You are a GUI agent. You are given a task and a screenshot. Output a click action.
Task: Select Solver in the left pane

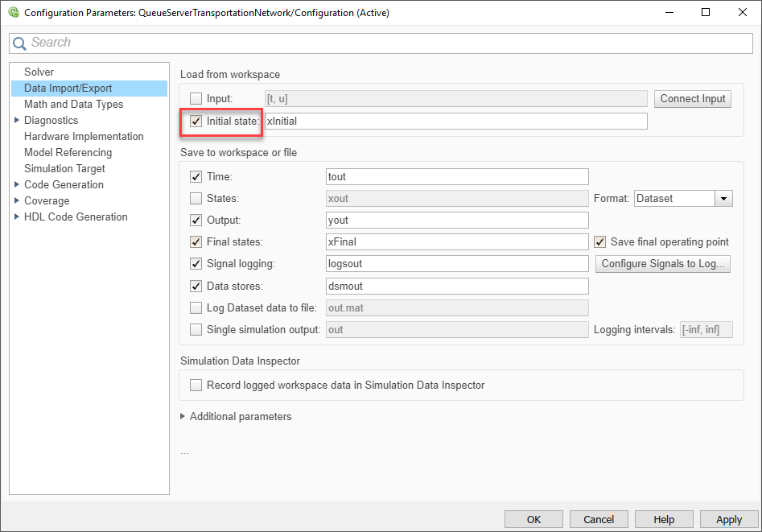click(39, 72)
